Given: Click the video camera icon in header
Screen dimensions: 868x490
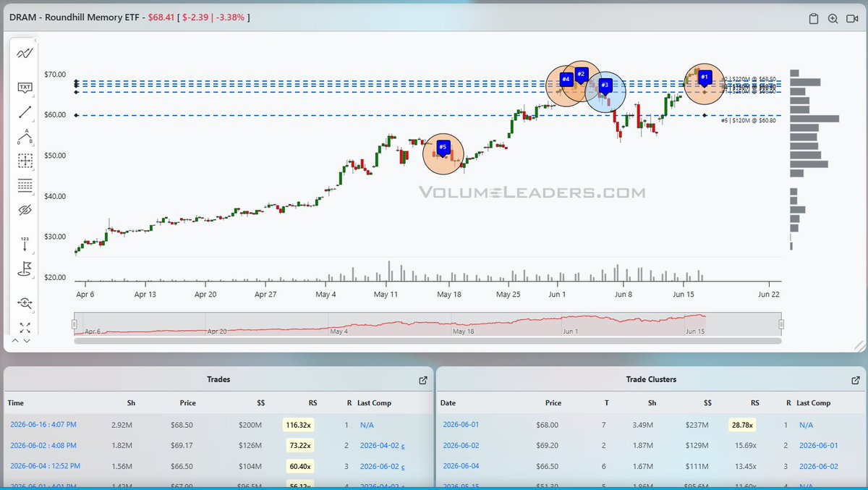Looking at the screenshot, I should tap(852, 19).
